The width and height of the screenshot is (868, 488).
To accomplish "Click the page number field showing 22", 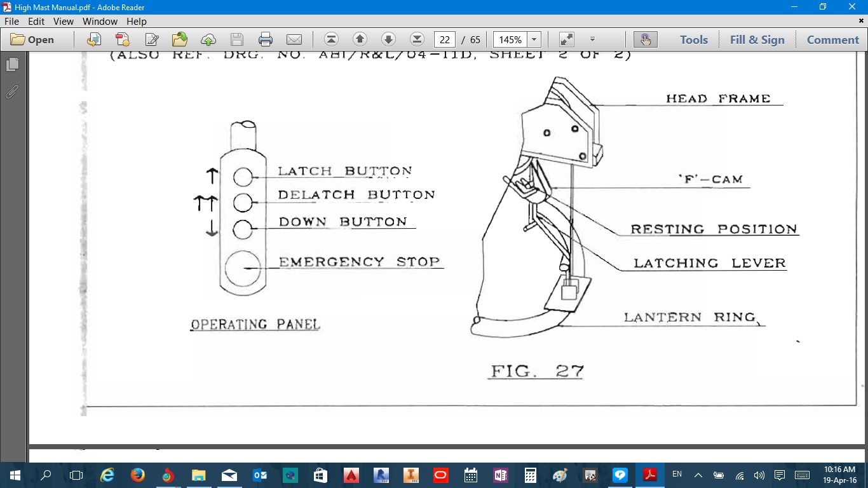I will coord(445,39).
